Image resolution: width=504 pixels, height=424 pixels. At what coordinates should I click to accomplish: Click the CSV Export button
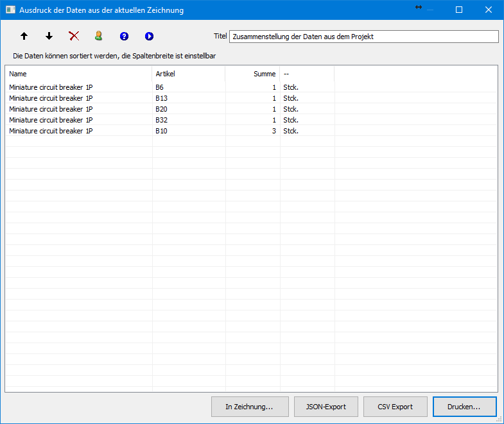[395, 407]
